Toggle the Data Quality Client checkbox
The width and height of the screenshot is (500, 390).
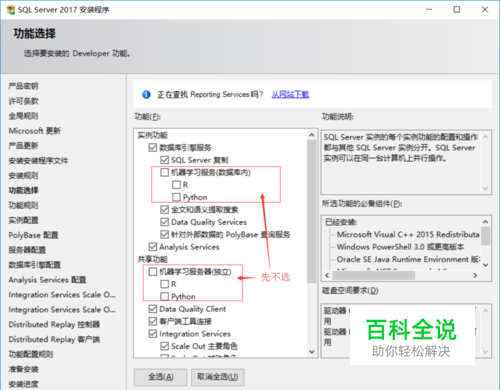(x=153, y=309)
